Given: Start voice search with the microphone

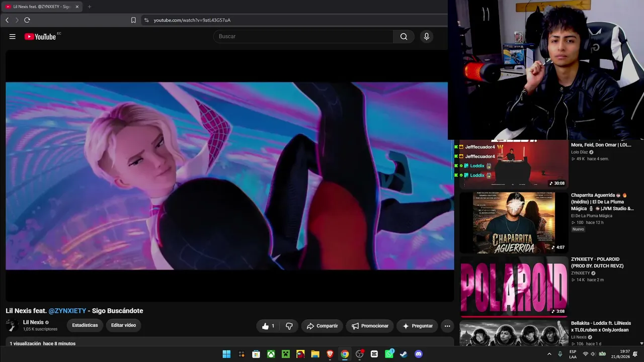Looking at the screenshot, I should click(427, 37).
